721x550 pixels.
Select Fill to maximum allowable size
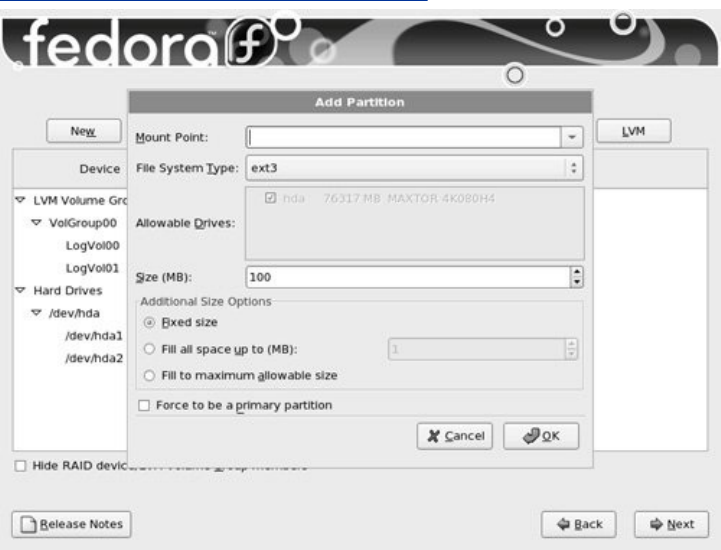click(x=149, y=376)
